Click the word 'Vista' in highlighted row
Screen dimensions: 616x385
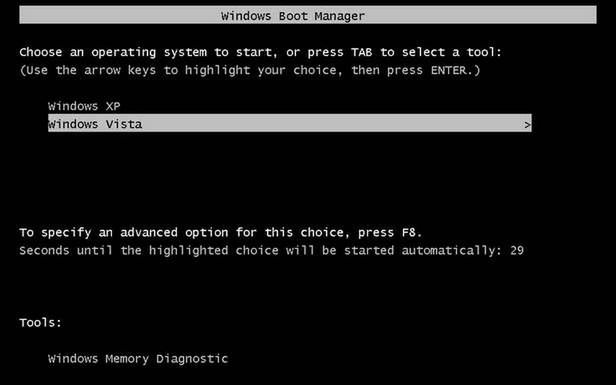(x=124, y=124)
